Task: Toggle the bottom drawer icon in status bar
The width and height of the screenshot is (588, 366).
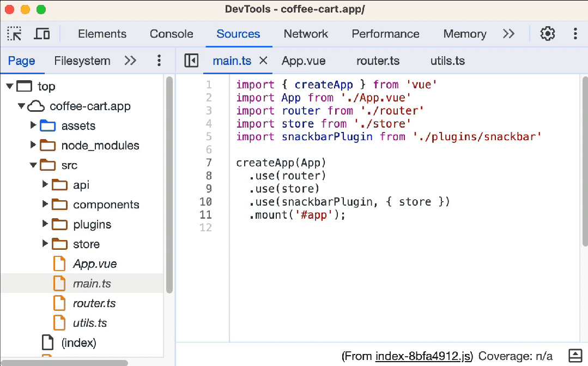Action: tap(575, 355)
